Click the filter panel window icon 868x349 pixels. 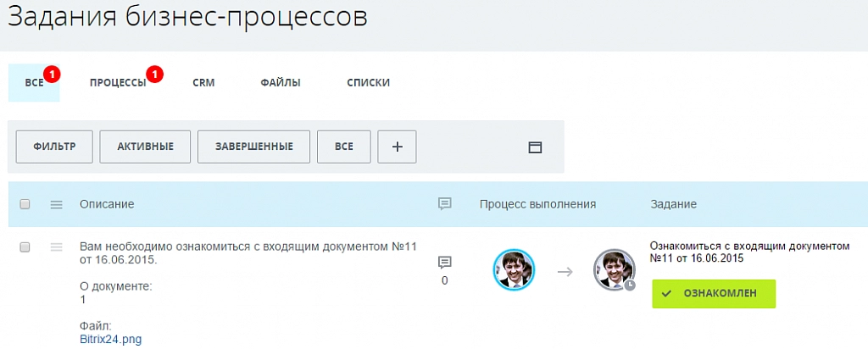pos(535,147)
